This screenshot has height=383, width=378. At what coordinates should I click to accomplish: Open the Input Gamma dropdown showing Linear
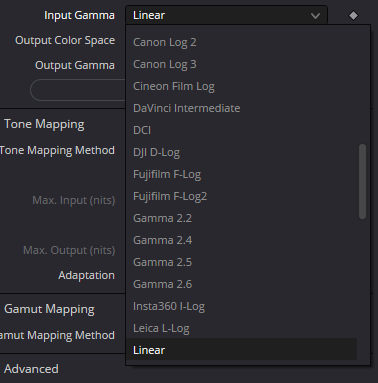(x=226, y=15)
